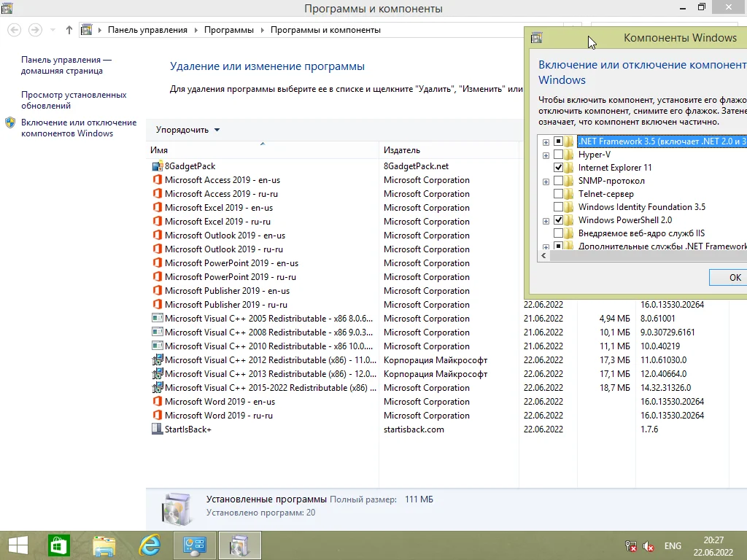Launch Internet Explorer from the taskbar
The height and width of the screenshot is (560, 747).
pyautogui.click(x=150, y=545)
